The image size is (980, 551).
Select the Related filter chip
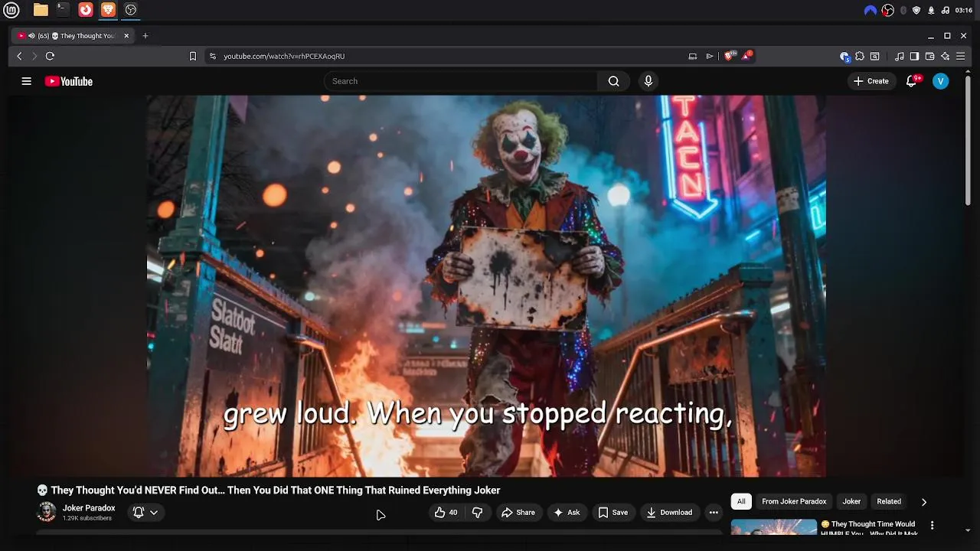pyautogui.click(x=889, y=501)
